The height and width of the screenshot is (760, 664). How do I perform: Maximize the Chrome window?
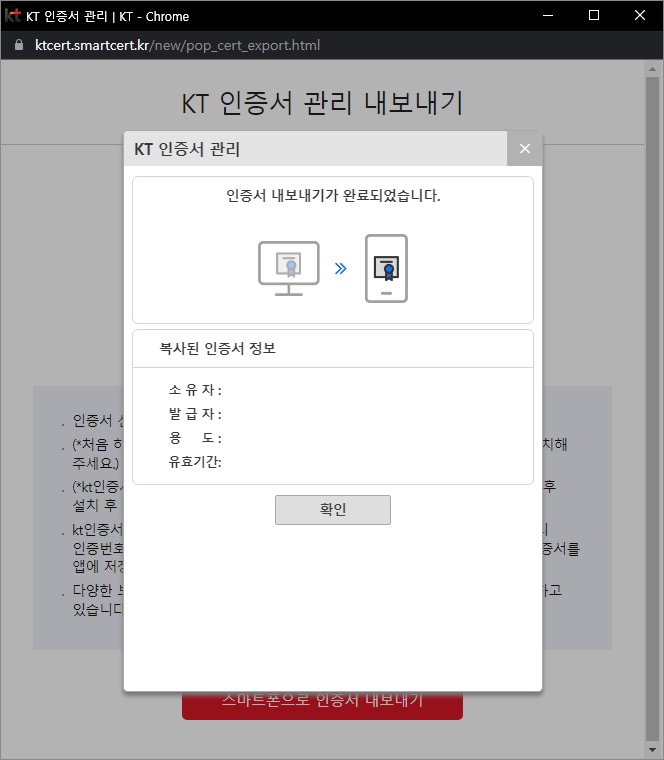tap(594, 16)
